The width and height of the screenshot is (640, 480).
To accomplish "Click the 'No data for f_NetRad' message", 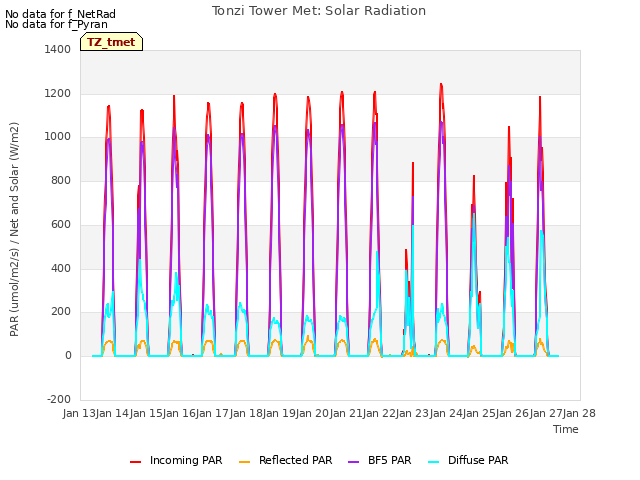I will tap(60, 14).
